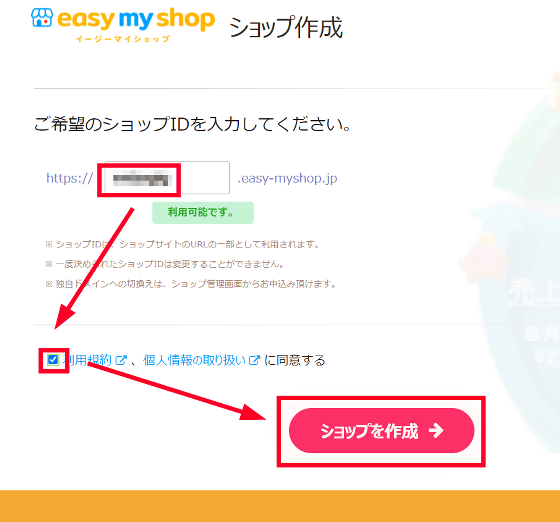Click the に同意する label text

coord(295,360)
